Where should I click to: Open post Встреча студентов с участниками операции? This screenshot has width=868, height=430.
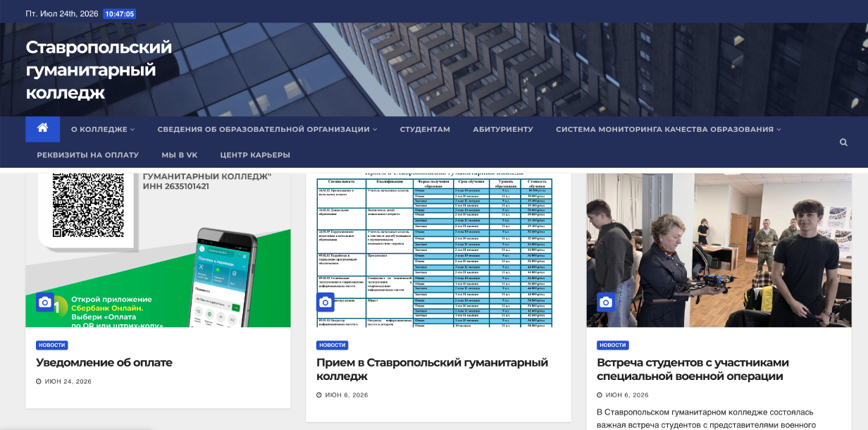pos(693,369)
